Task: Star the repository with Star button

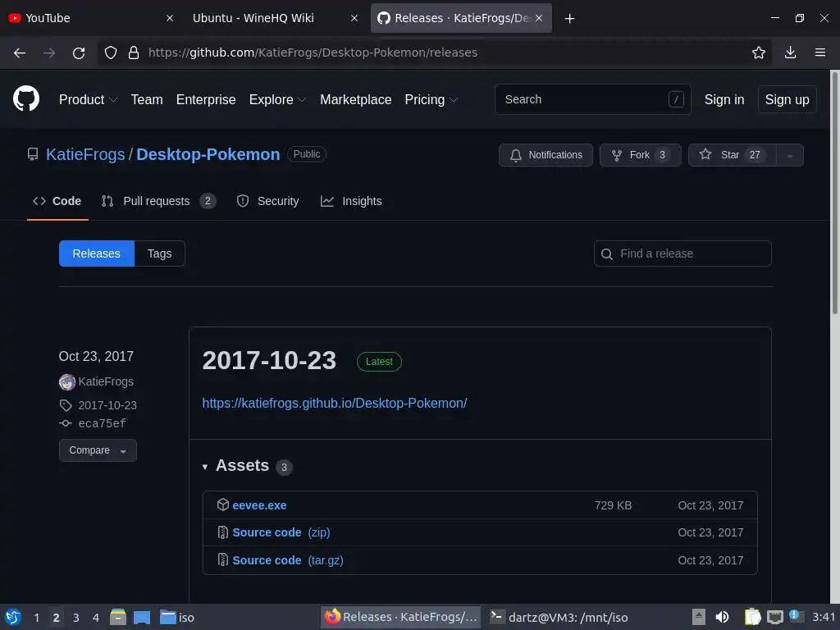Action: (x=733, y=155)
